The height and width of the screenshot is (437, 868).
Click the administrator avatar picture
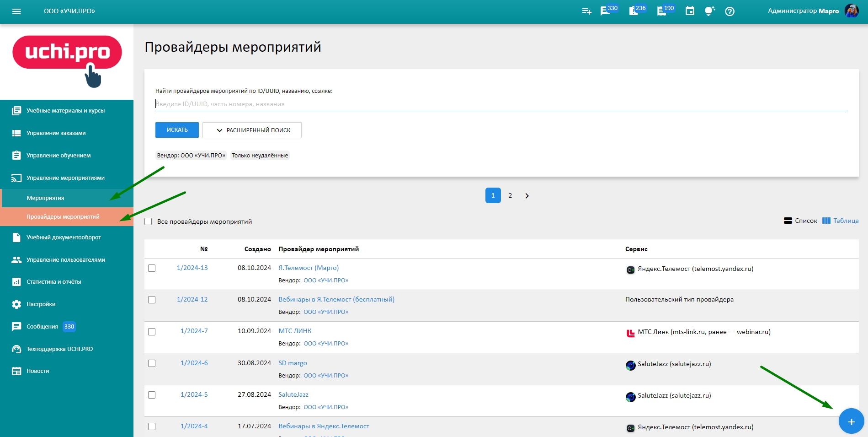(x=852, y=11)
